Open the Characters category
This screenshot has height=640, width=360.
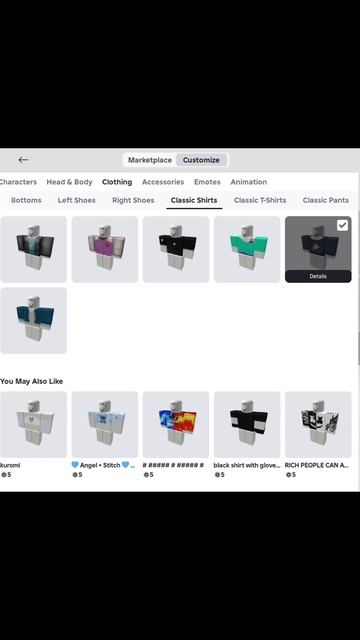coord(18,182)
